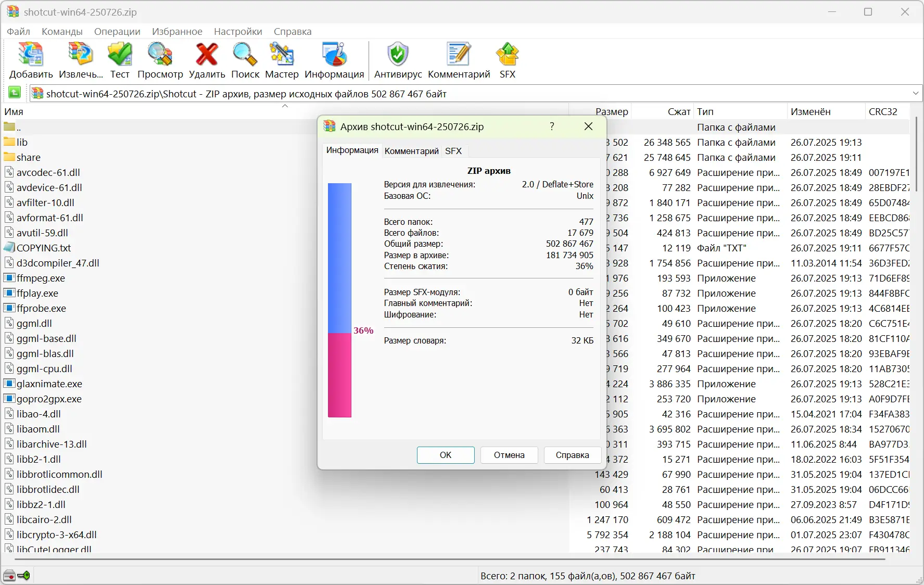The height and width of the screenshot is (585, 924).
Task: Select the share folder icon
Action: (x=9, y=157)
